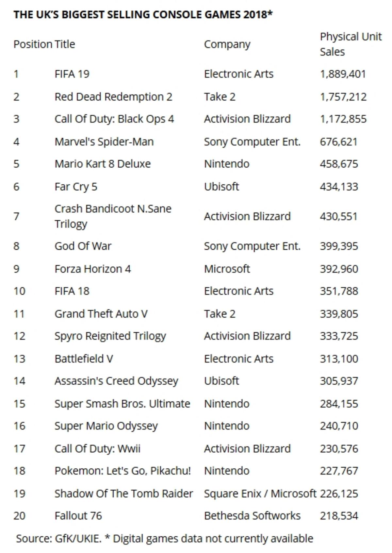
Task: Select Call Of Duty: Black Ops 4
Action: coord(114,119)
